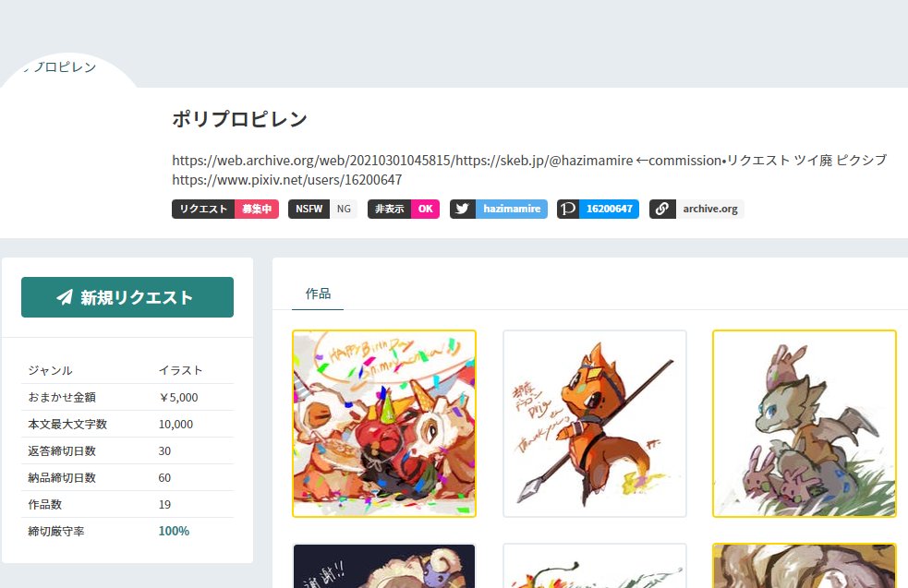Open the archive.org link badge

click(x=696, y=209)
